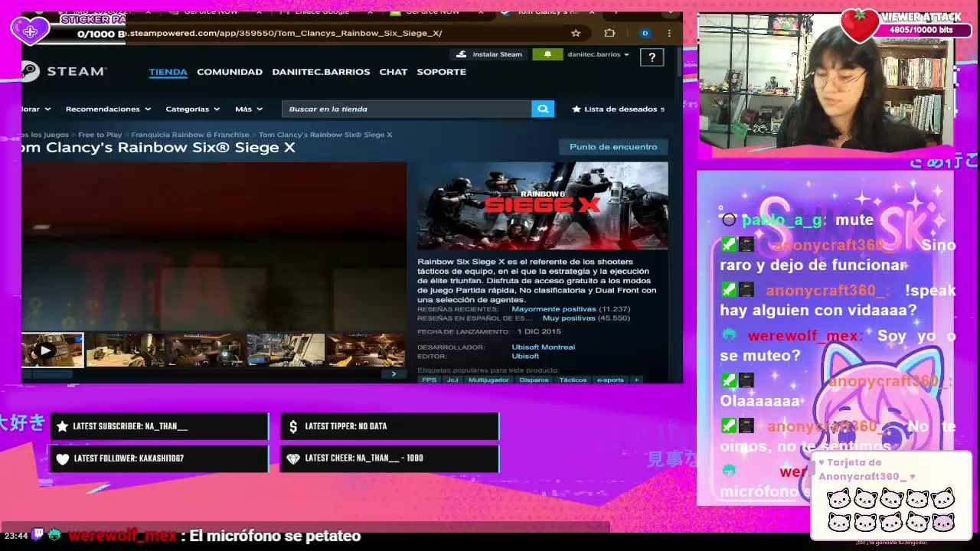Open the Categorías dropdown
The height and width of the screenshot is (551, 980).
[193, 109]
